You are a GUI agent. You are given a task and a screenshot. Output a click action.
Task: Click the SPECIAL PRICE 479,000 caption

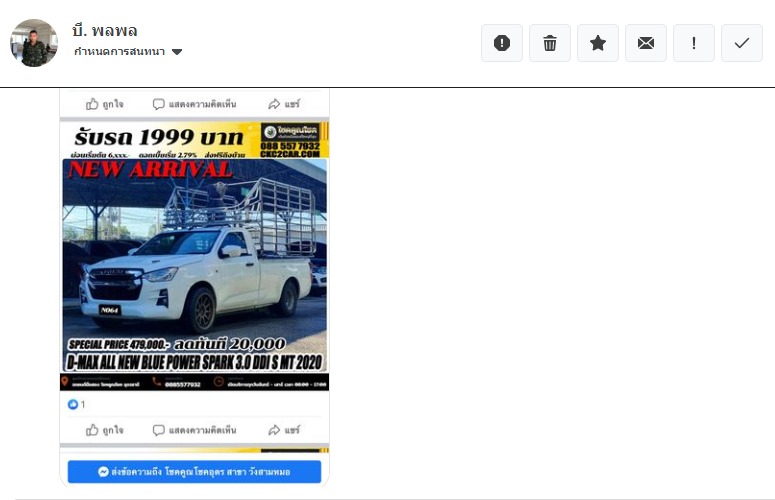pos(119,344)
